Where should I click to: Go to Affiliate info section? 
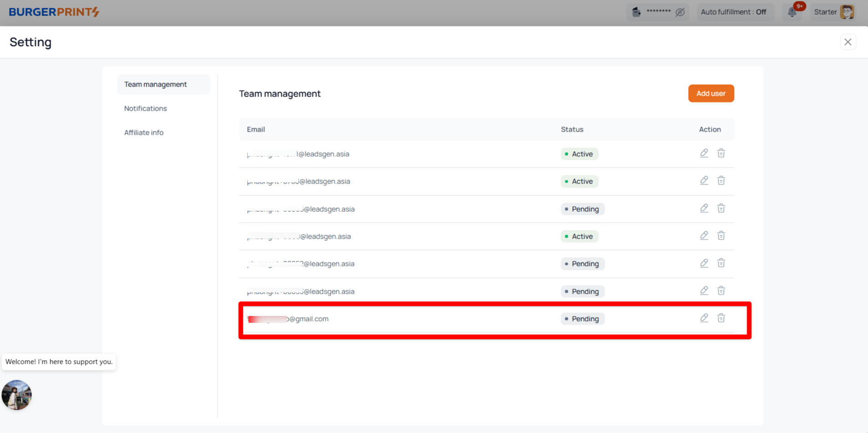(143, 132)
